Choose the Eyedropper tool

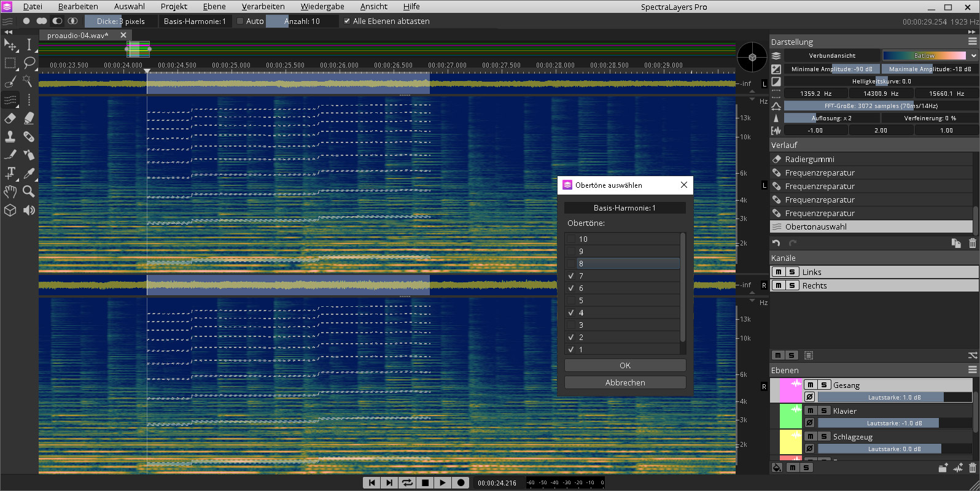29,174
